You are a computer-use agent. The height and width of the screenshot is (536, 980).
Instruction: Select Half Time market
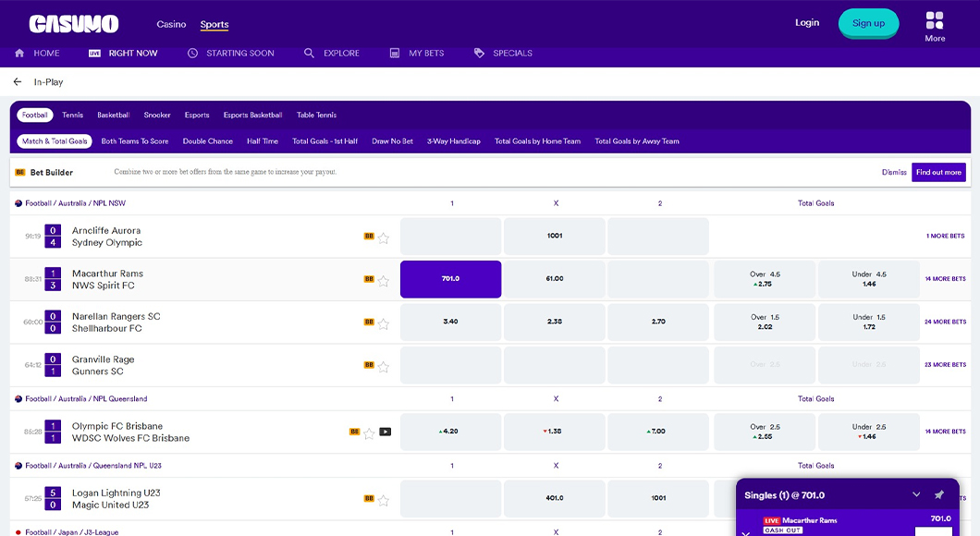click(263, 141)
